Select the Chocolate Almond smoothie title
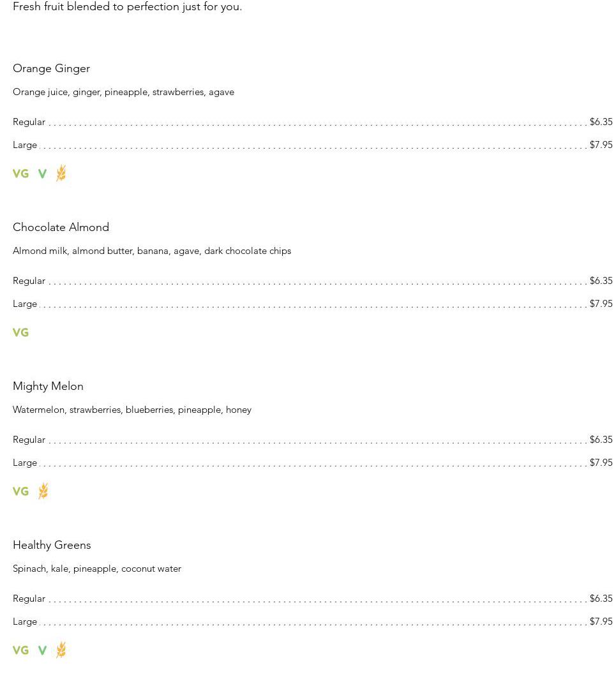The width and height of the screenshot is (616, 693). coord(61,227)
